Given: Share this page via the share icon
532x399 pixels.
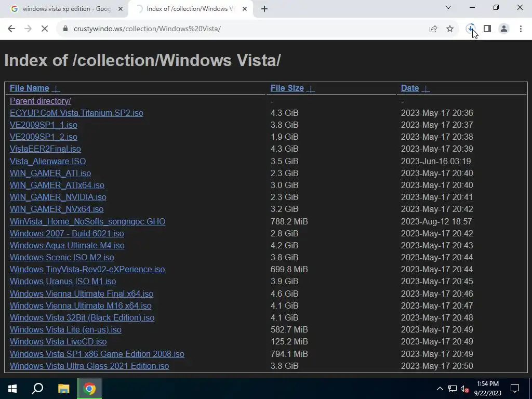Looking at the screenshot, I should (x=433, y=29).
